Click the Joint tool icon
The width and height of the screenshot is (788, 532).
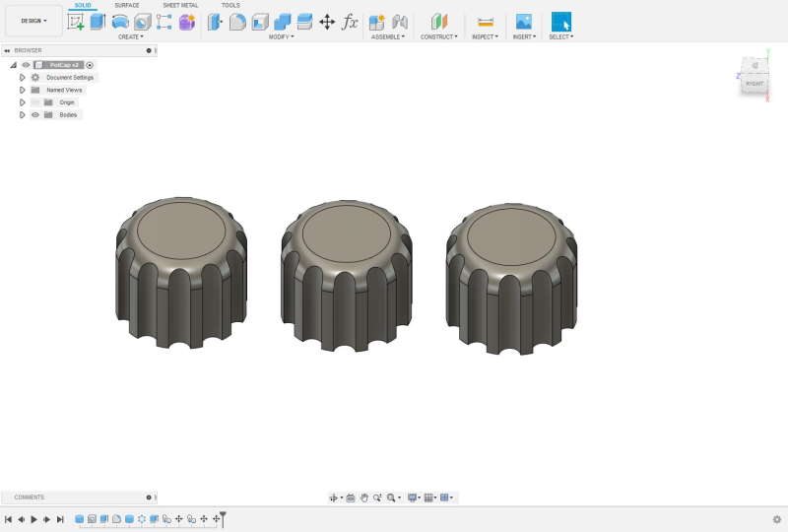click(400, 22)
